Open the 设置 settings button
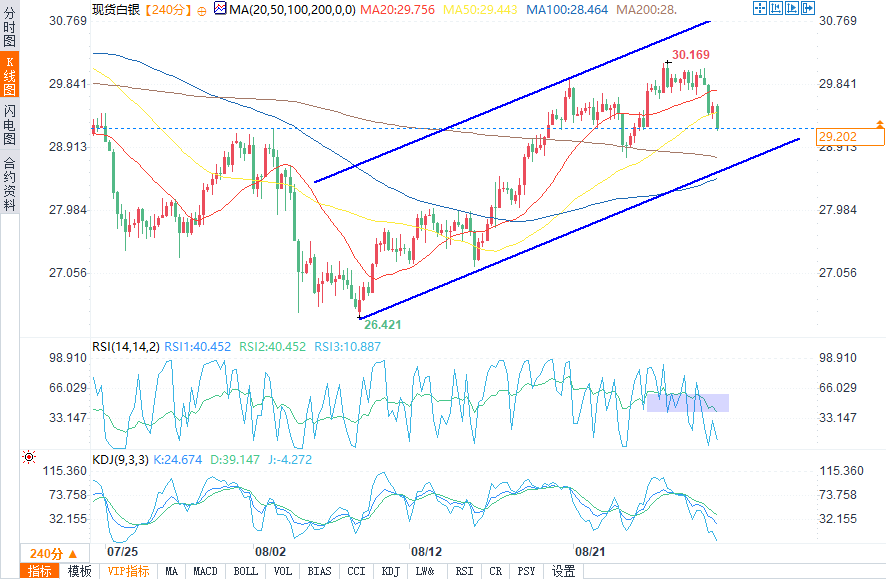Viewport: 886px width, 579px height. click(563, 571)
